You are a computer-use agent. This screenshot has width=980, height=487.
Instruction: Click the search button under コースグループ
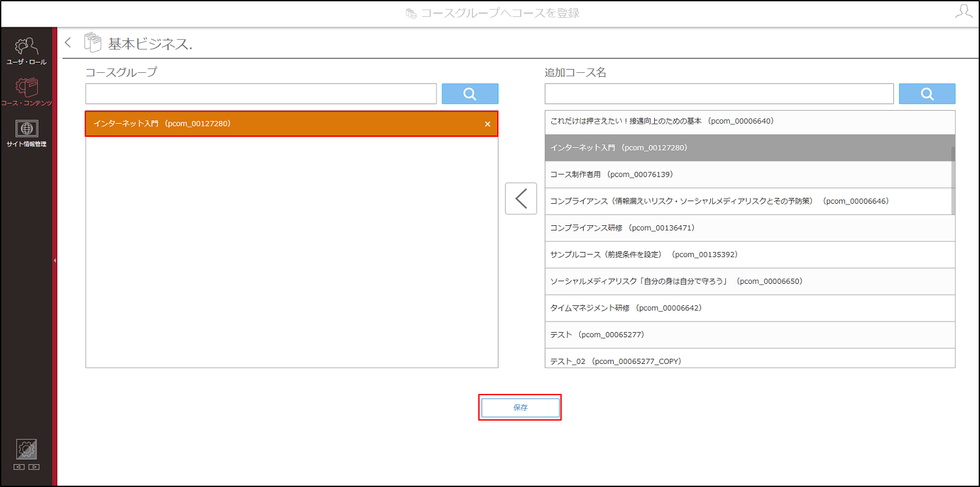click(x=470, y=94)
